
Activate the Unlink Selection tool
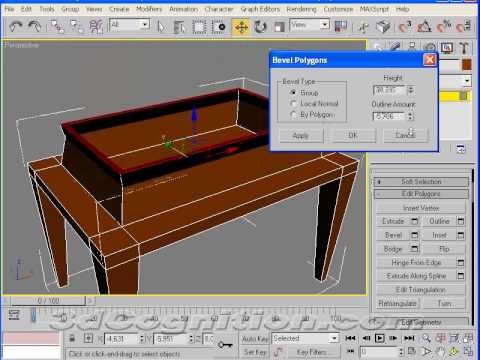[x=76, y=26]
